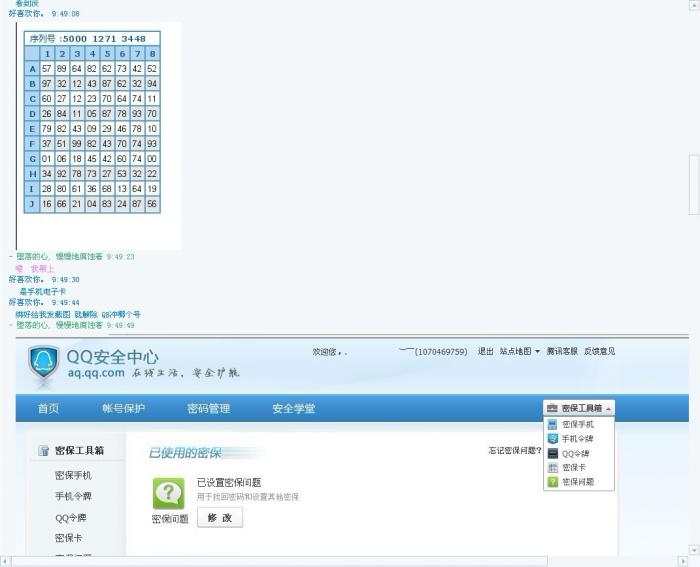Click the 退出 logout link
Screen dimensions: 700x567
point(485,351)
